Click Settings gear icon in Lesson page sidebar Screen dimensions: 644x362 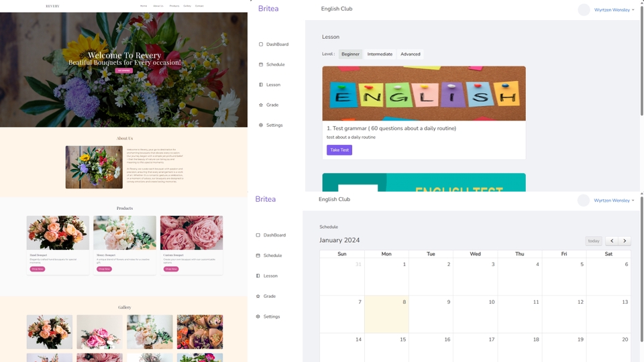(261, 125)
